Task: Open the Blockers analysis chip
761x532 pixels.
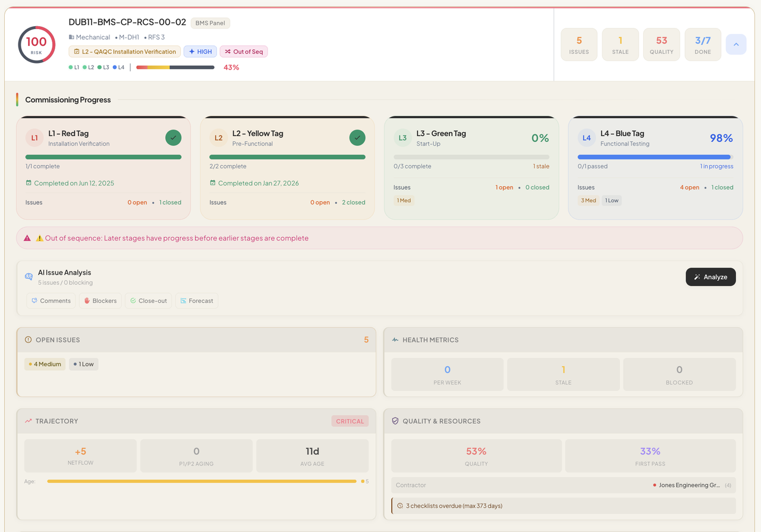Action: point(100,301)
